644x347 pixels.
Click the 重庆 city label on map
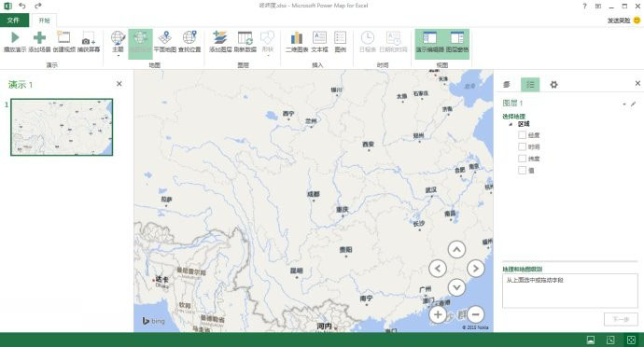343,210
